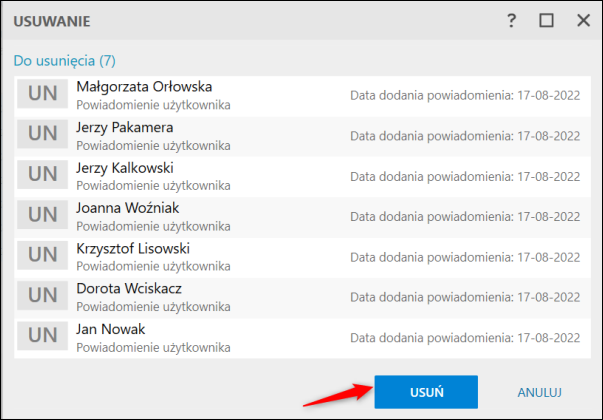
Task: Select the Krzysztof Lisowski name text
Action: (x=133, y=247)
